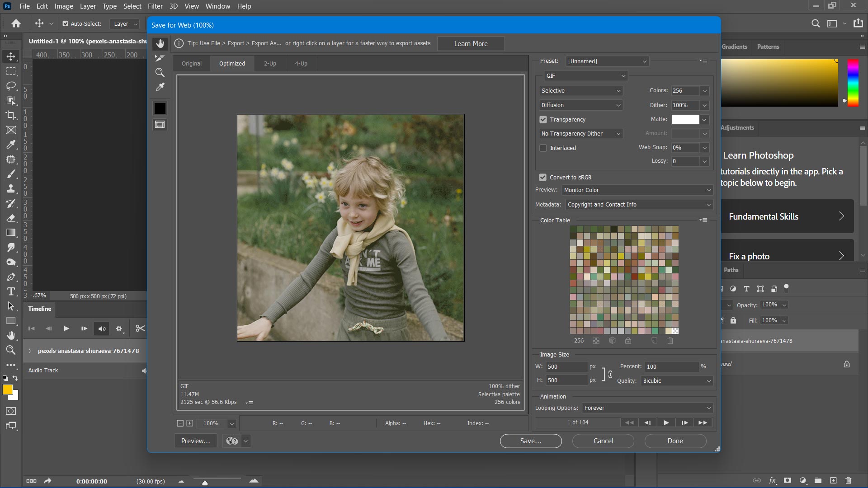Open the Quality Bicubic dropdown

tap(677, 381)
